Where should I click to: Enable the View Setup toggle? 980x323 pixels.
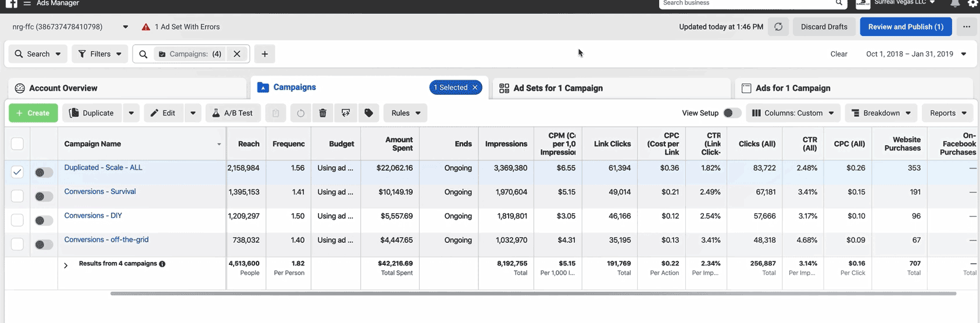tap(731, 113)
